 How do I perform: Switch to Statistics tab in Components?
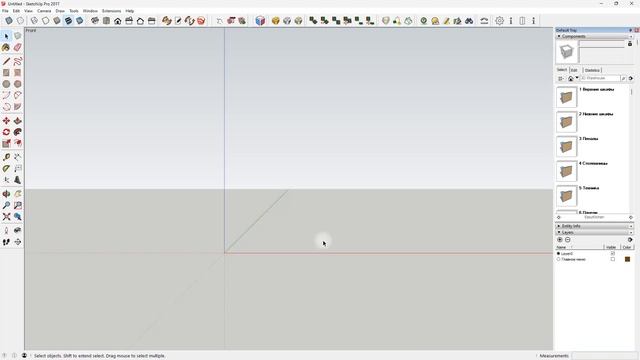(x=592, y=70)
